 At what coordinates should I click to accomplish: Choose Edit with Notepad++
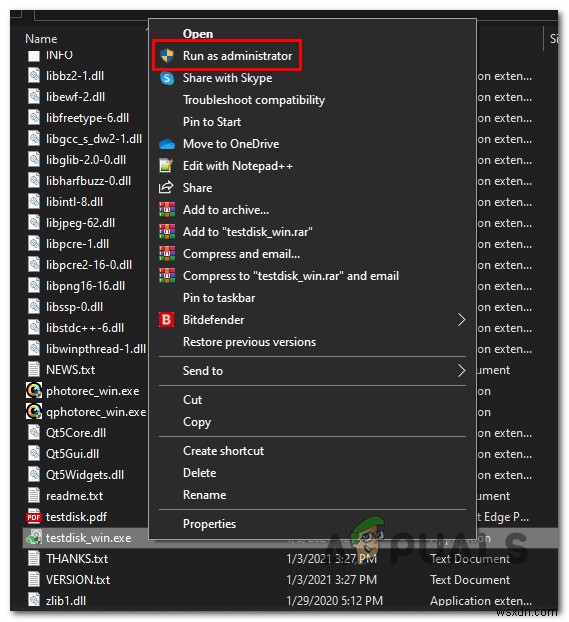pyautogui.click(x=238, y=166)
